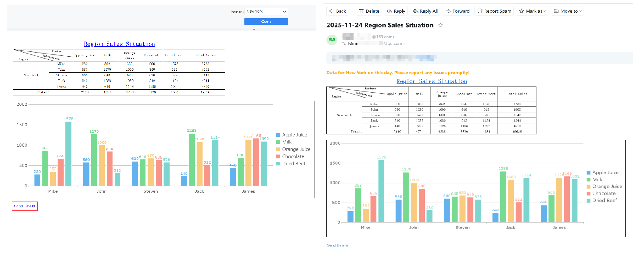The height and width of the screenshot is (258, 644).
Task: Click the small collapse handle below the Query button
Action: (x=254, y=29)
